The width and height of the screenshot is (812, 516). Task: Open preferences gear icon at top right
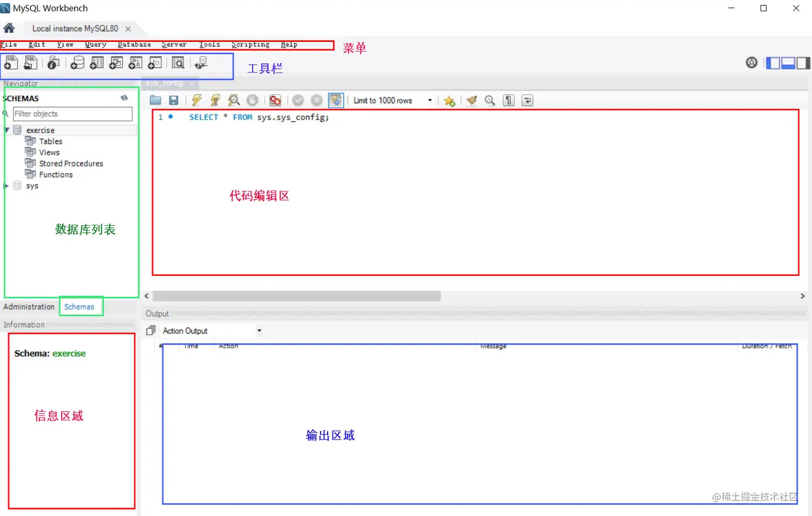752,63
